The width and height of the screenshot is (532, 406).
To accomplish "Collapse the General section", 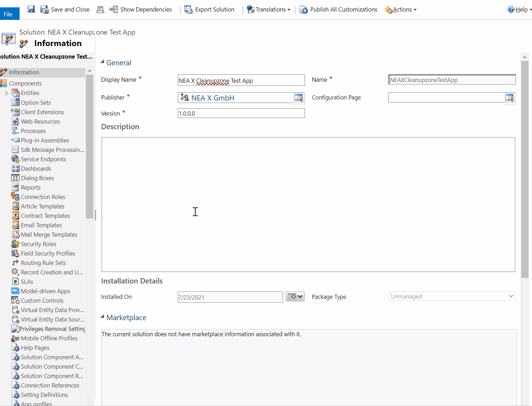I will (x=103, y=62).
